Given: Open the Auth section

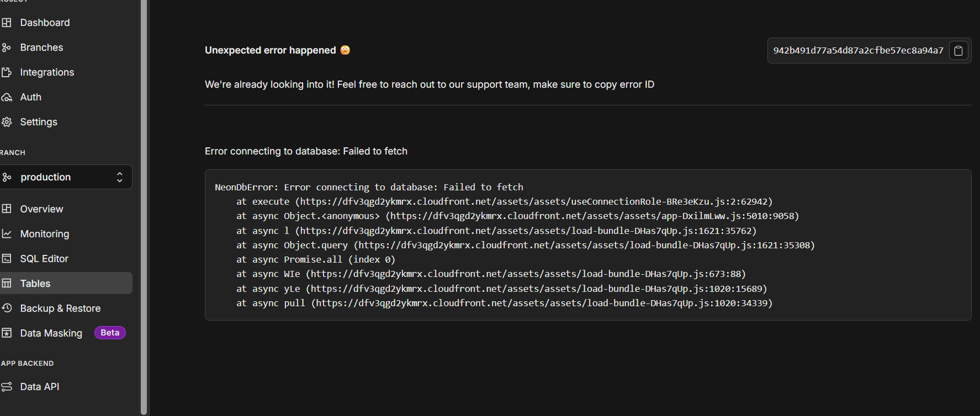Looking at the screenshot, I should (x=30, y=97).
